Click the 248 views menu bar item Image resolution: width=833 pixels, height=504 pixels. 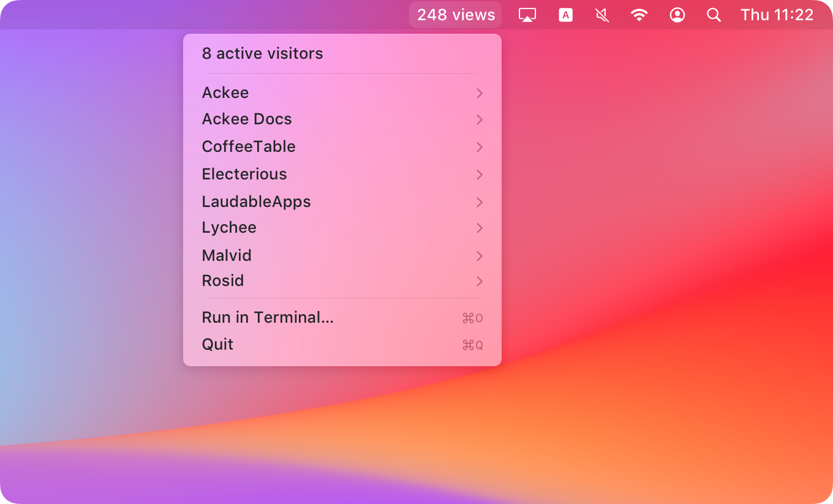[x=456, y=15]
